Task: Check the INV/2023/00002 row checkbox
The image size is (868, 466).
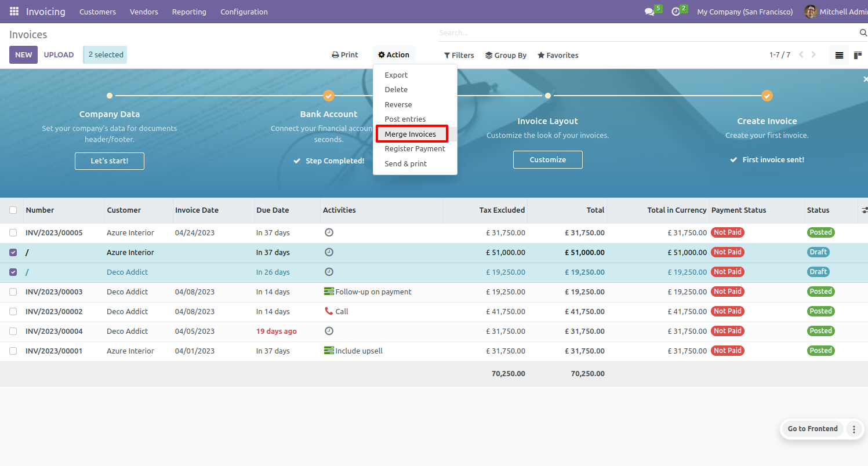Action: tap(13, 311)
